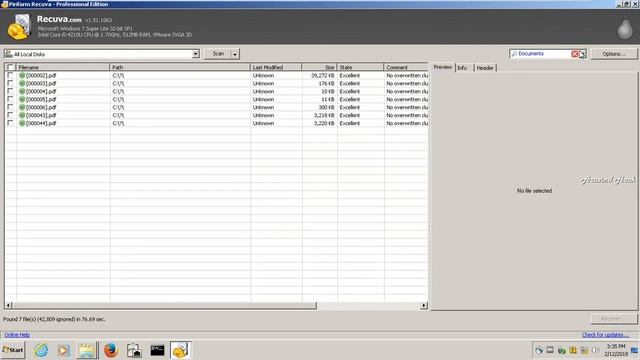Open Windows Explorer from the taskbar
The width and height of the screenshot is (640, 360).
click(87, 350)
